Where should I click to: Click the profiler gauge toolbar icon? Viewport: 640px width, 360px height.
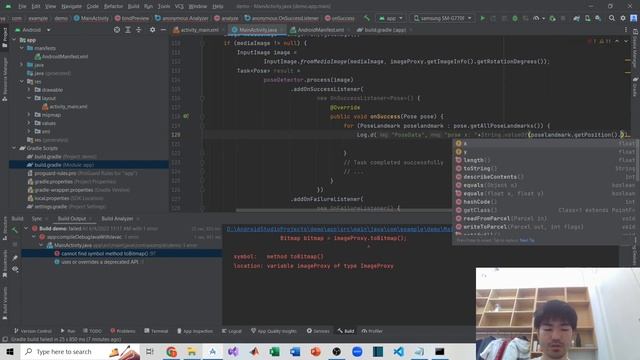(x=536, y=18)
